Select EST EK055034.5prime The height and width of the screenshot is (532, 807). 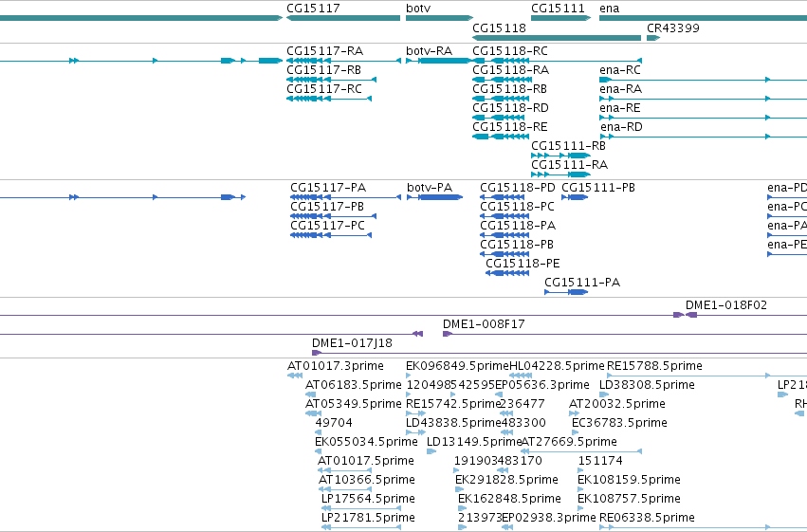point(366,443)
